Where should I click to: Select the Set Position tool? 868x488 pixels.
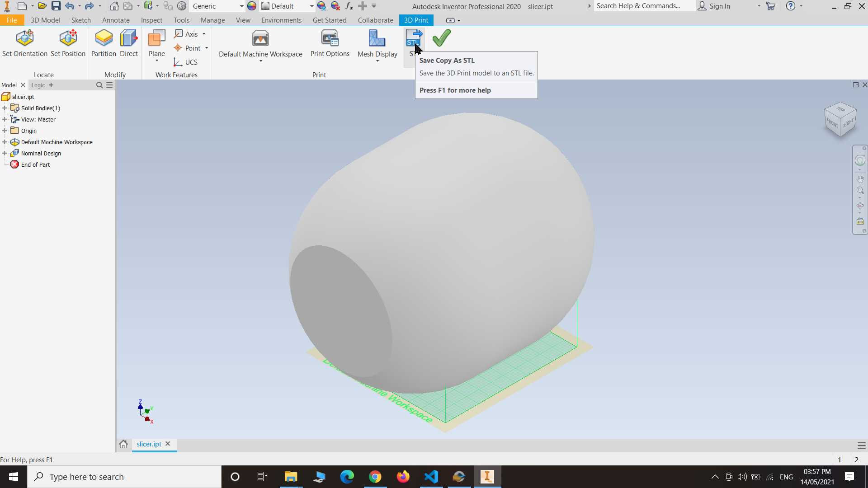click(x=68, y=43)
